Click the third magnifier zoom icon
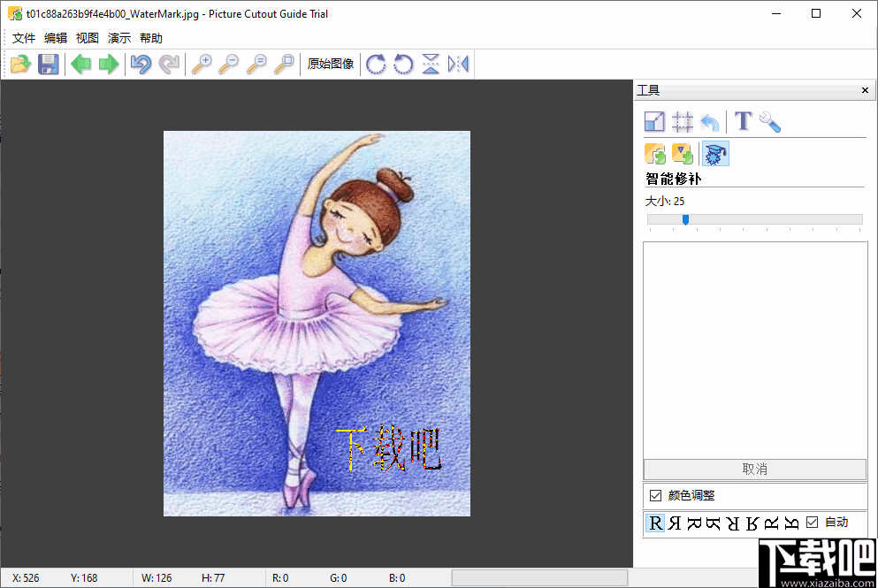Screen dimensions: 878x588 [x=256, y=64]
